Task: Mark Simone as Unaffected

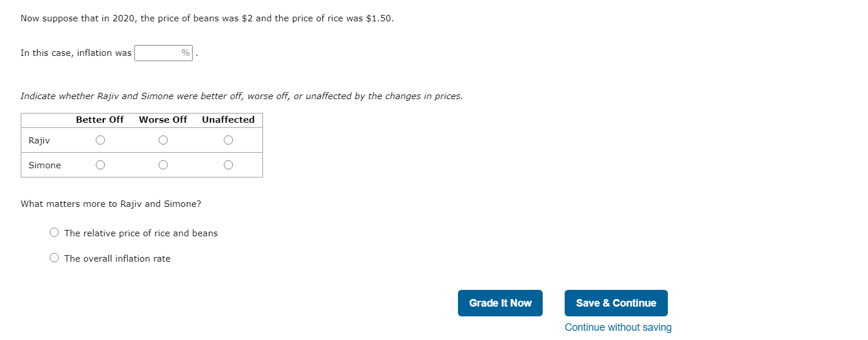Action: pos(228,164)
